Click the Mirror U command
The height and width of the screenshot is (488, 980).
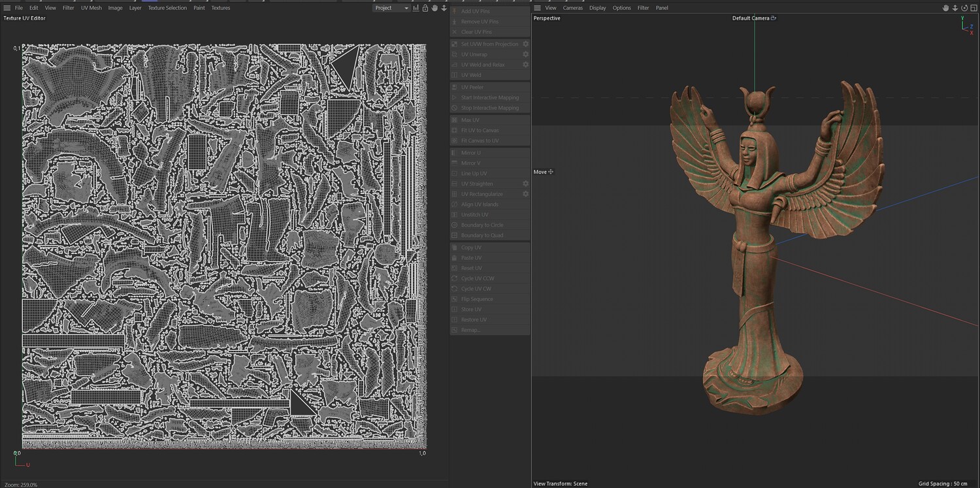tap(470, 153)
